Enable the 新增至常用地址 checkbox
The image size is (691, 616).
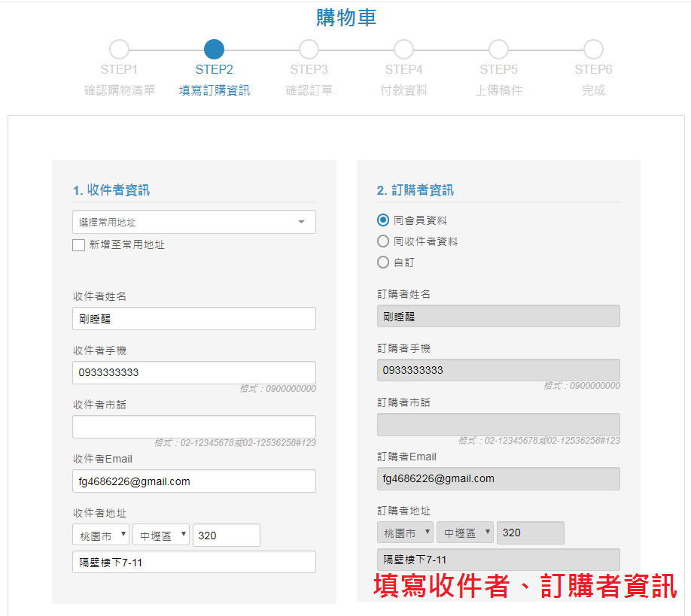click(x=78, y=245)
